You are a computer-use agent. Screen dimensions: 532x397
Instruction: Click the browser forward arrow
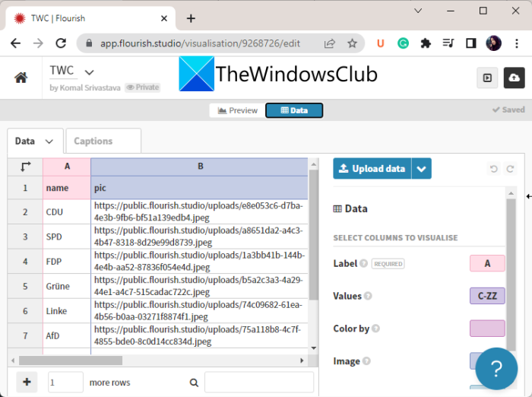(x=38, y=43)
